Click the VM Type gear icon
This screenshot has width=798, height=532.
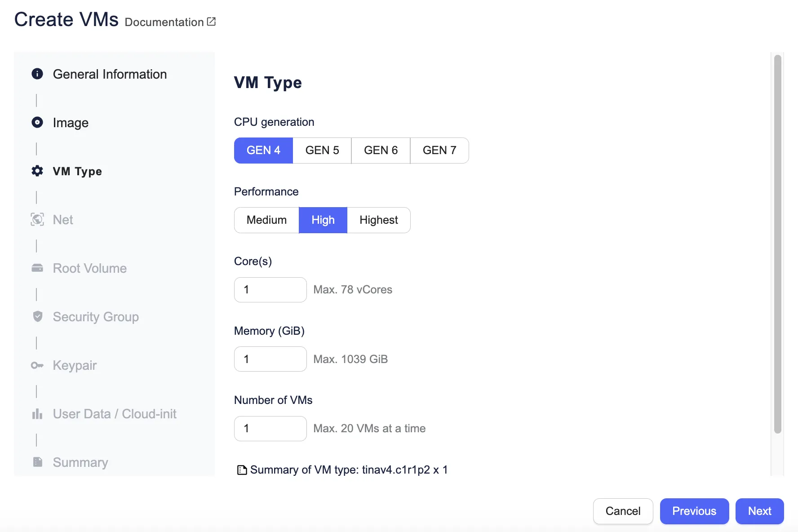click(37, 171)
